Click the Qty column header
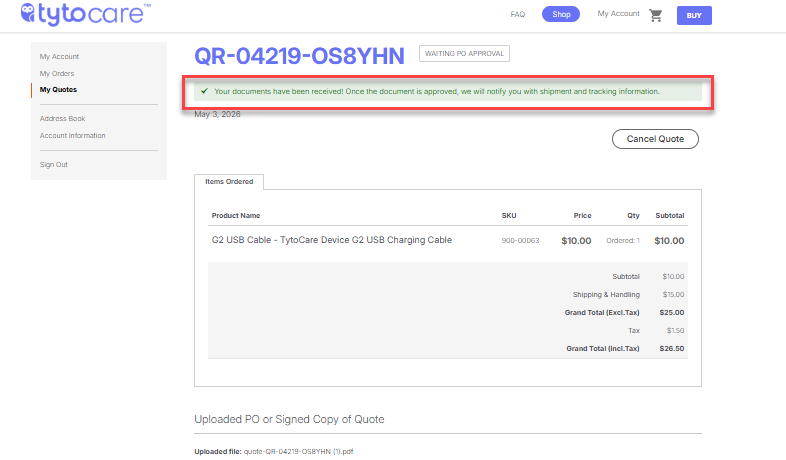 [x=634, y=215]
